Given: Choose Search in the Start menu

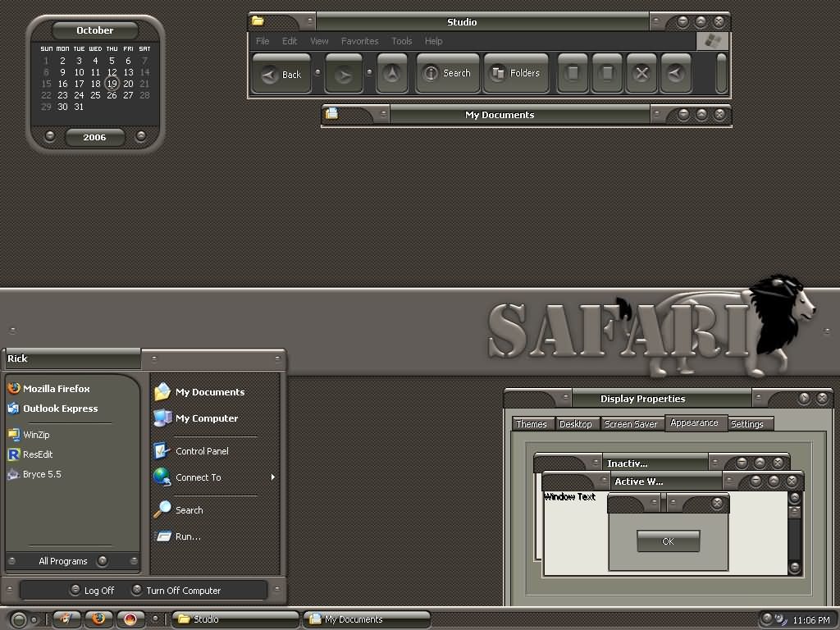Looking at the screenshot, I should click(178, 510).
